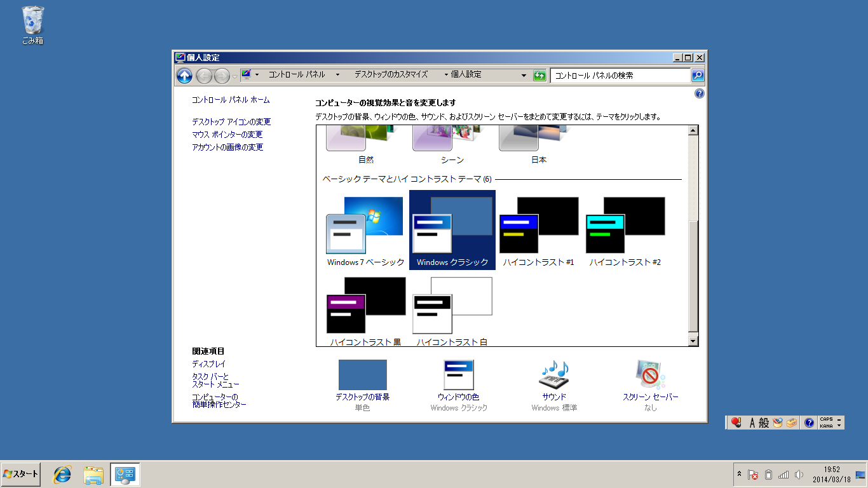The width and height of the screenshot is (868, 488).
Task: Click the theme list scrollbar thumb
Action: click(x=693, y=276)
